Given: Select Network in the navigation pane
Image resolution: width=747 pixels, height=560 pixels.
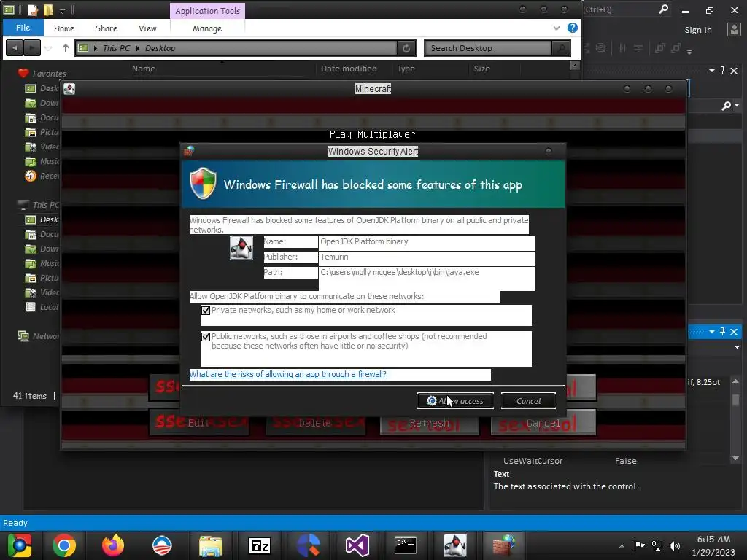Looking at the screenshot, I should pyautogui.click(x=39, y=335).
